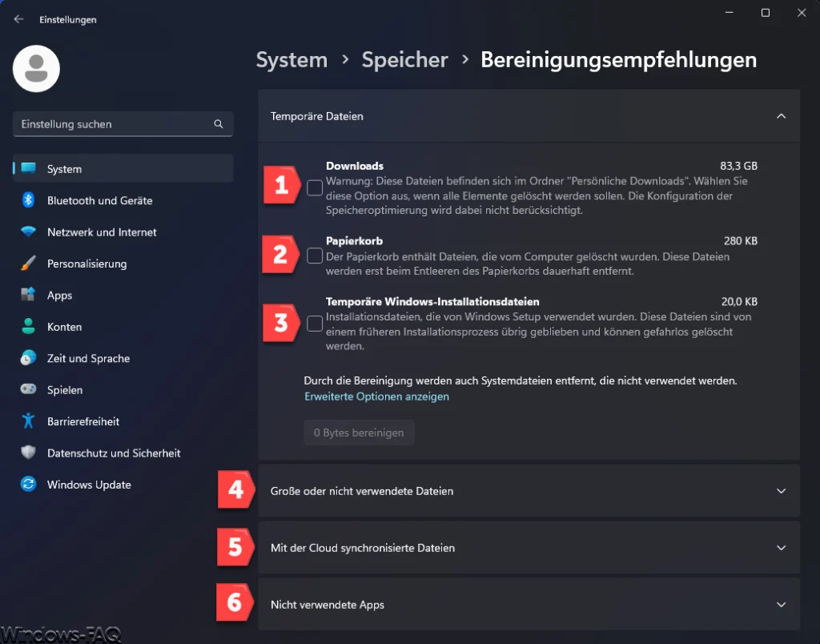Image resolution: width=820 pixels, height=644 pixels.
Task: Close the Einstellungen window
Action: coord(801,13)
